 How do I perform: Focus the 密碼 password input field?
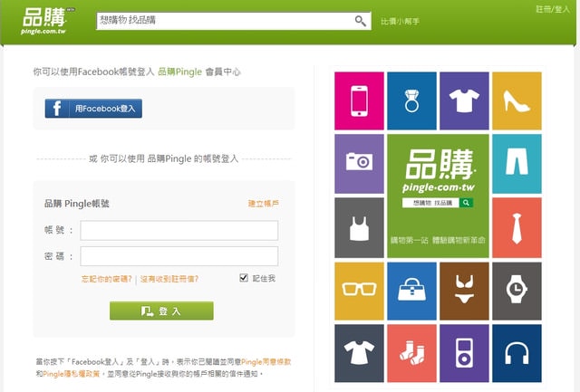(x=179, y=256)
